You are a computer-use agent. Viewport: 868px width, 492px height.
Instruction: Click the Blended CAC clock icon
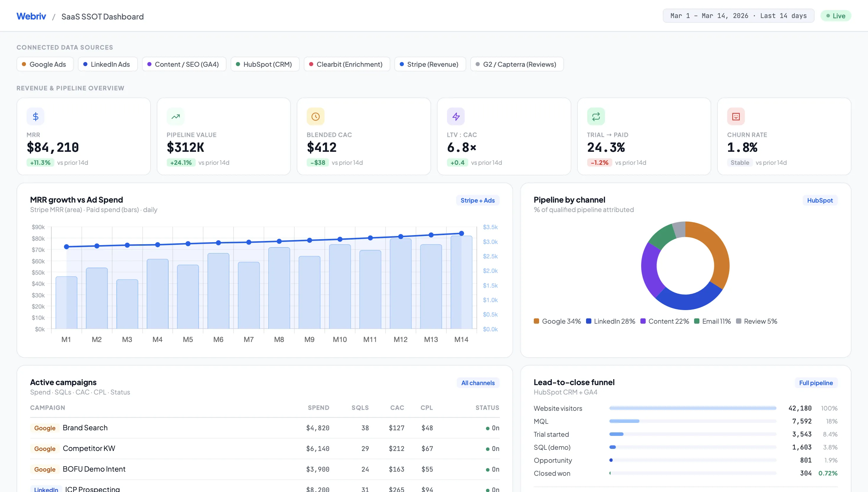tap(315, 117)
